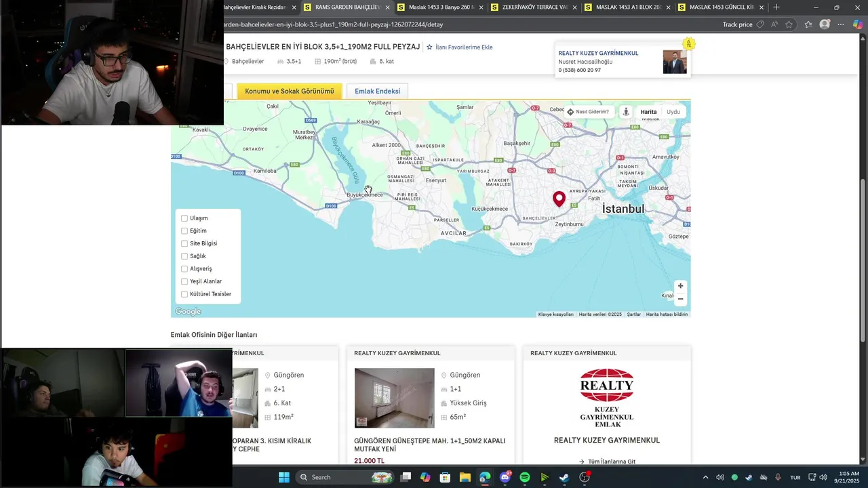The image size is (868, 488).
Task: Click the Street View pegman icon
Action: click(626, 112)
